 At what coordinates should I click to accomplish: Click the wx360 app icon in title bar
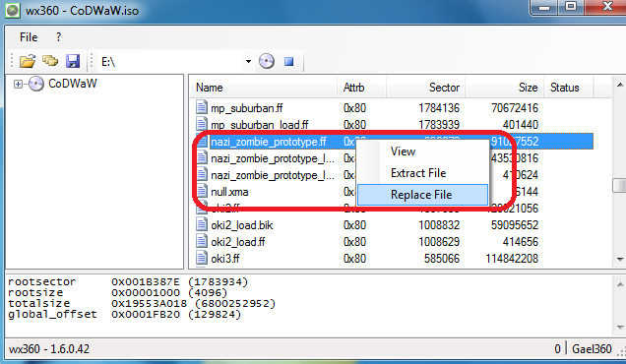[12, 10]
